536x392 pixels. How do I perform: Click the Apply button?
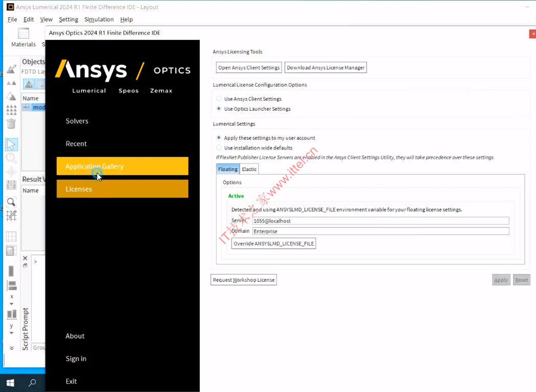(x=501, y=280)
